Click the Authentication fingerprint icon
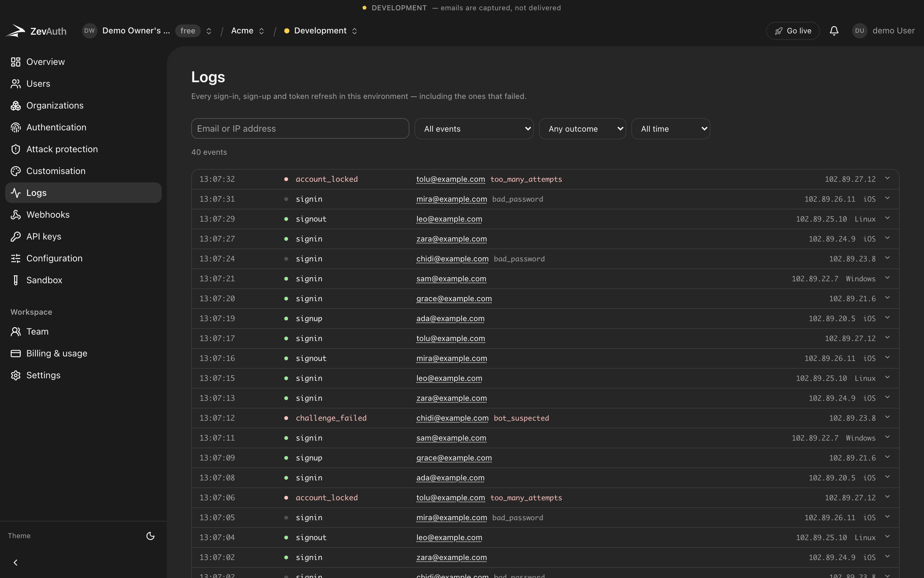Viewport: 924px width, 578px height. (x=16, y=127)
